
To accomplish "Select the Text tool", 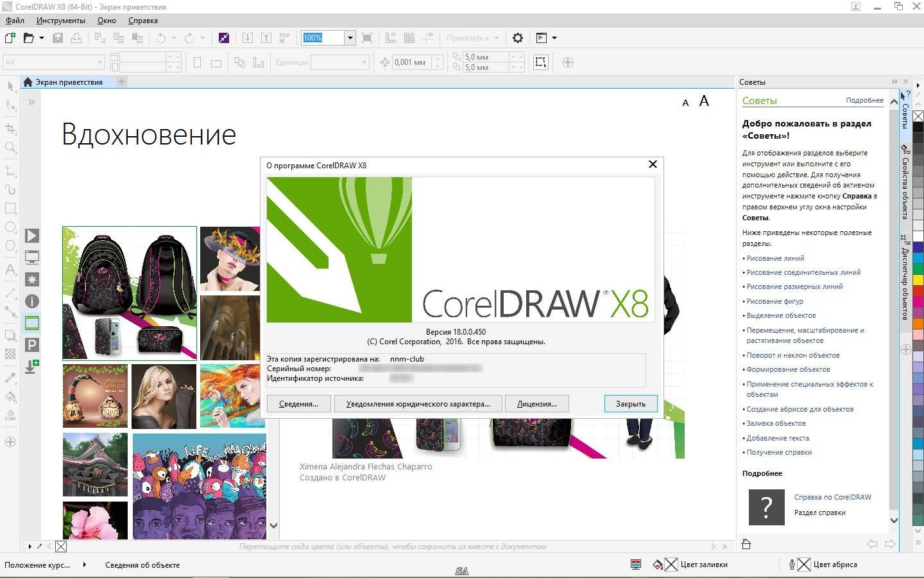I will pyautogui.click(x=10, y=270).
